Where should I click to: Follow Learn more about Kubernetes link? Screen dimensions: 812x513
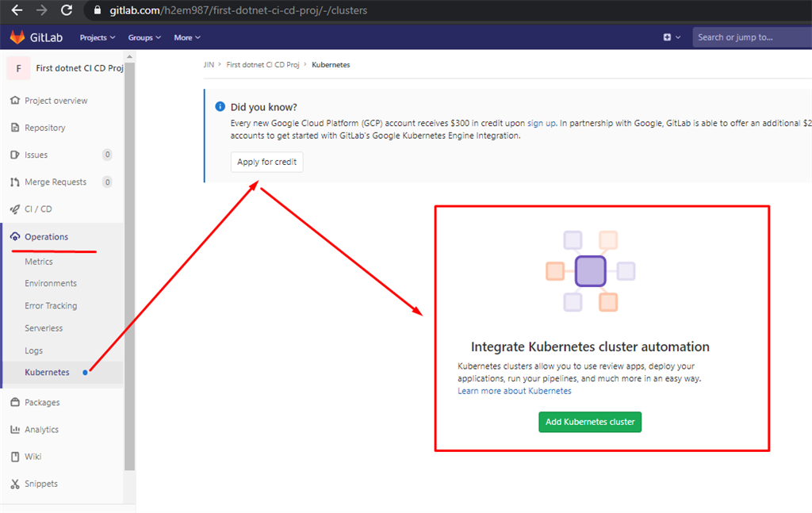pos(514,391)
